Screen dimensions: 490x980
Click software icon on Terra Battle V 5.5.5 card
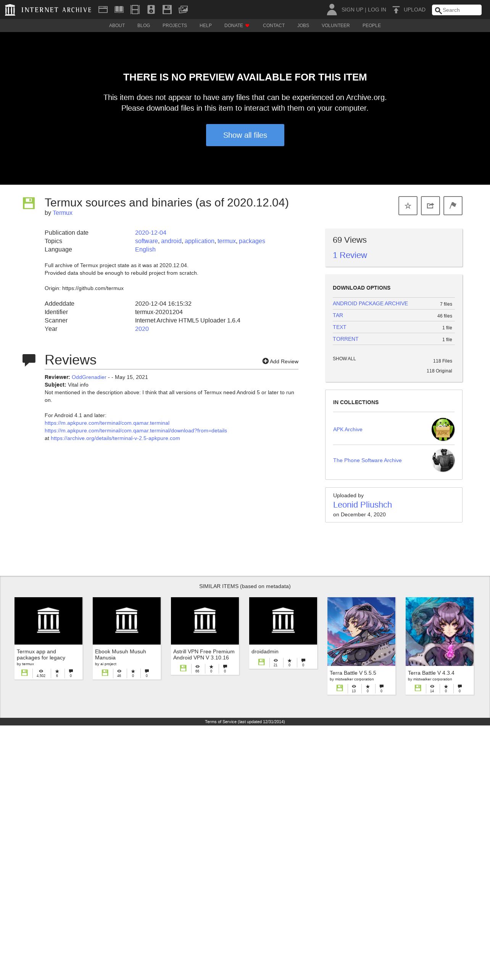pos(340,688)
